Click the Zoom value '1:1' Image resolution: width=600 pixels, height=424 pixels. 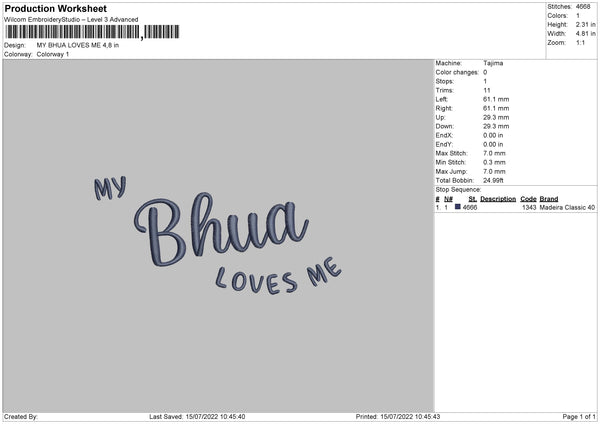580,43
